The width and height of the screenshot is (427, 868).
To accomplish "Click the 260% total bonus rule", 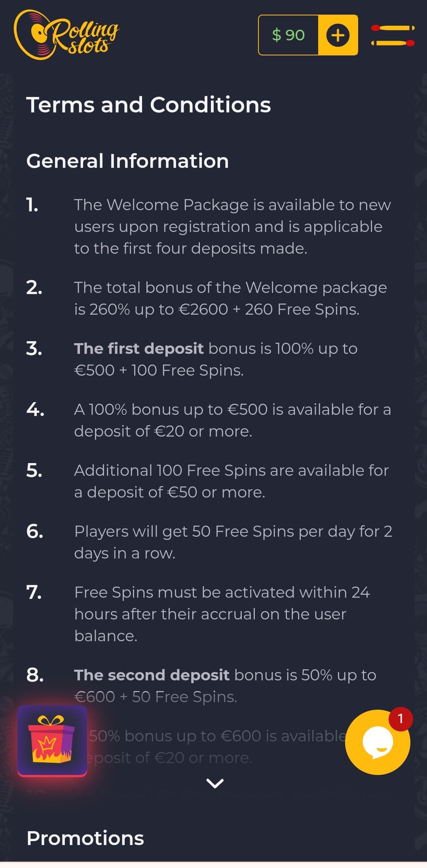I will tap(230, 298).
